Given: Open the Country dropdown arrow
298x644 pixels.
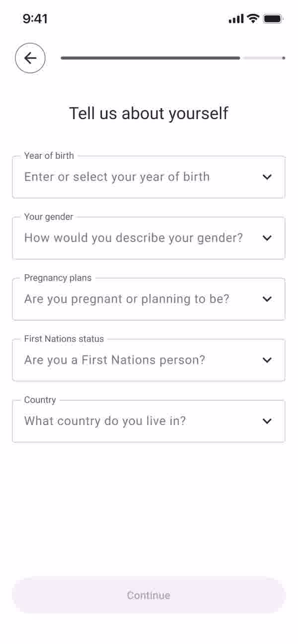Looking at the screenshot, I should point(267,421).
